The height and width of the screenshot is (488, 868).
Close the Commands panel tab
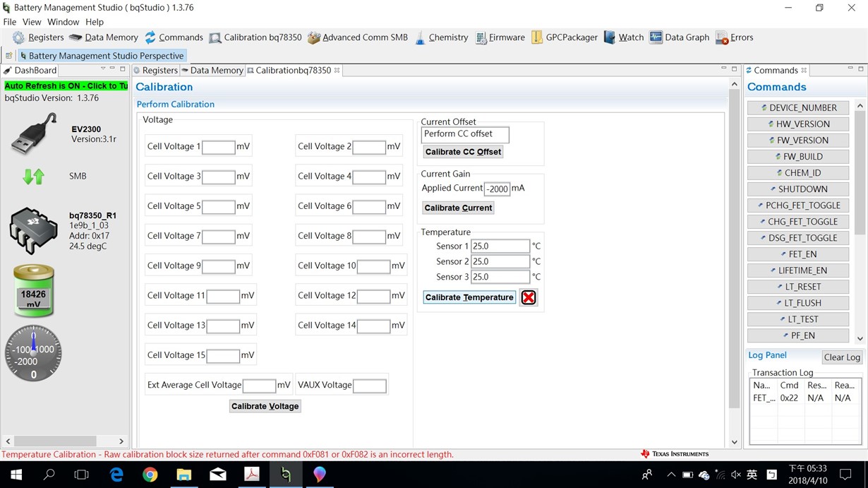[804, 70]
